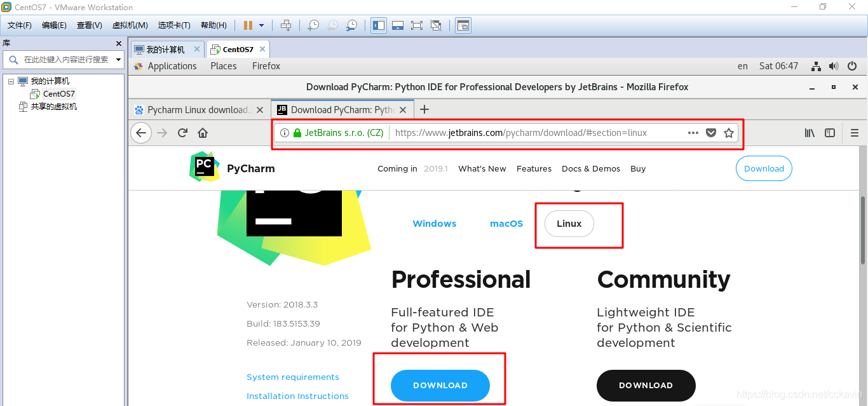Screen dimensions: 868x406
Task: Click the 'en' input language indicator
Action: coord(743,66)
